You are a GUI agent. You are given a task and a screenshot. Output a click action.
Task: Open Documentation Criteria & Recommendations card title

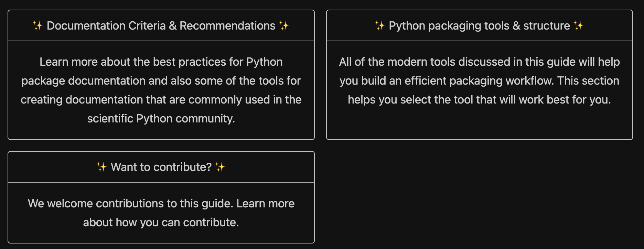click(x=161, y=26)
